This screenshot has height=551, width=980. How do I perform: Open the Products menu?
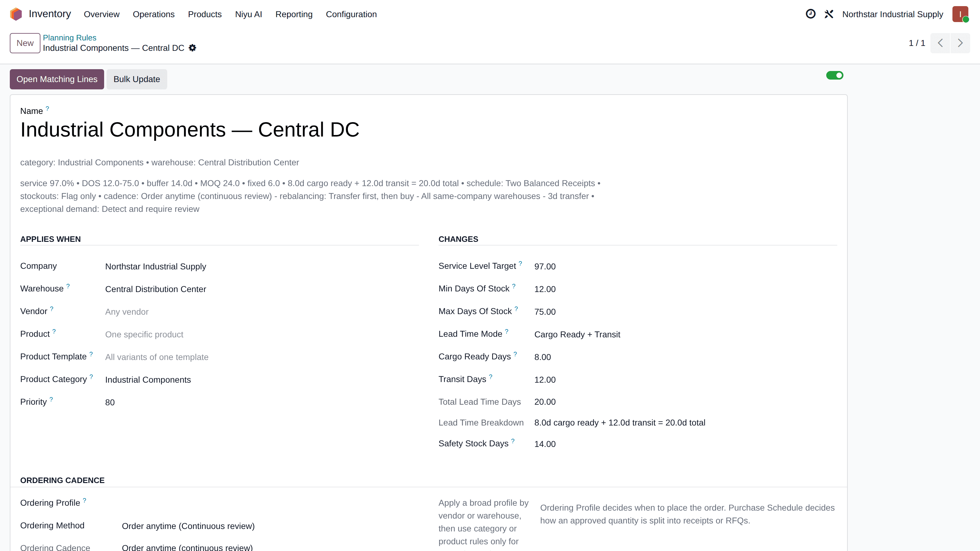point(205,14)
